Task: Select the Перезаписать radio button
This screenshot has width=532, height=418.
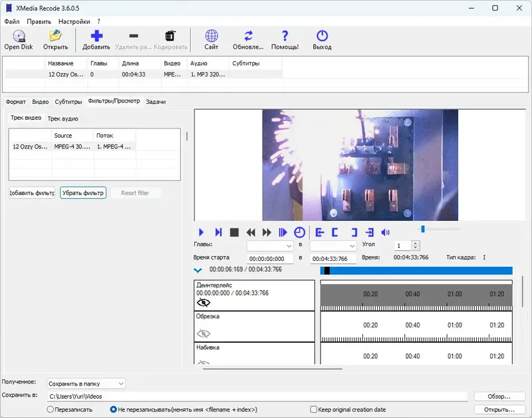Action: (x=51, y=409)
